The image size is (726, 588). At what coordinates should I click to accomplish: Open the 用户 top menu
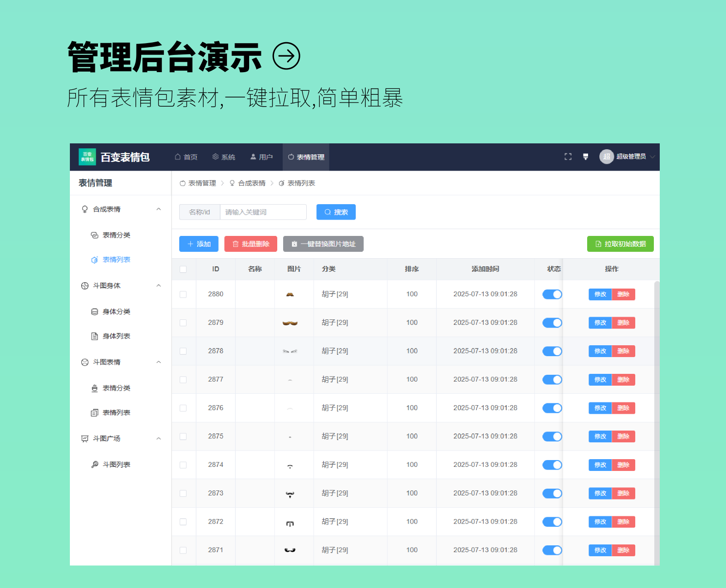(x=261, y=157)
